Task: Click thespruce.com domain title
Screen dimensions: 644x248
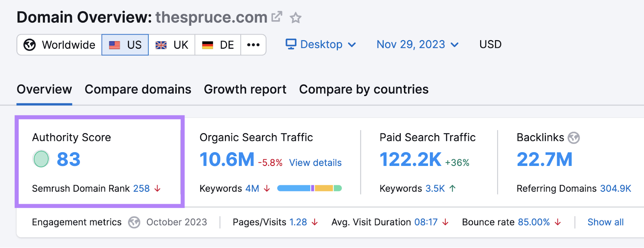Action: (211, 17)
